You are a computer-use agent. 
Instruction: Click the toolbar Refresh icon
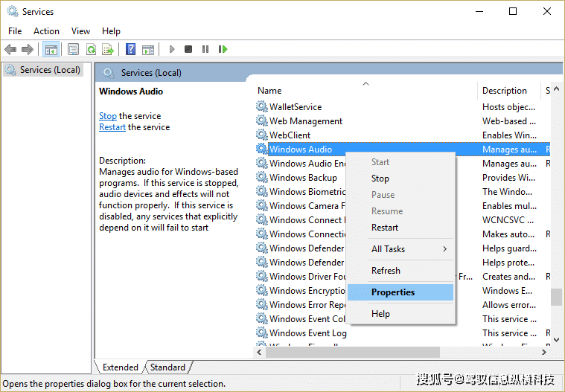(91, 50)
